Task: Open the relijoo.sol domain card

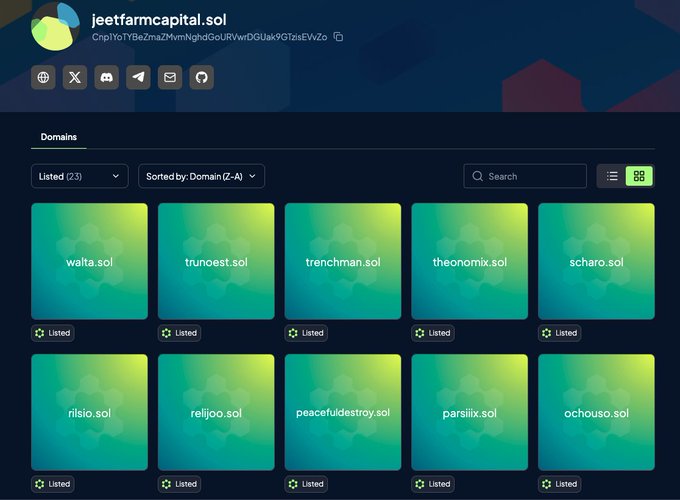Action: tap(216, 412)
